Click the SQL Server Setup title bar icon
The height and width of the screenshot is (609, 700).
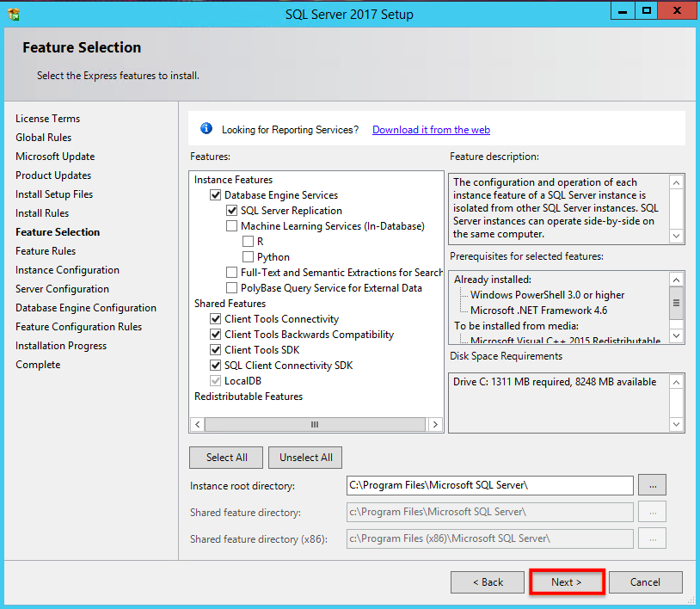(14, 15)
